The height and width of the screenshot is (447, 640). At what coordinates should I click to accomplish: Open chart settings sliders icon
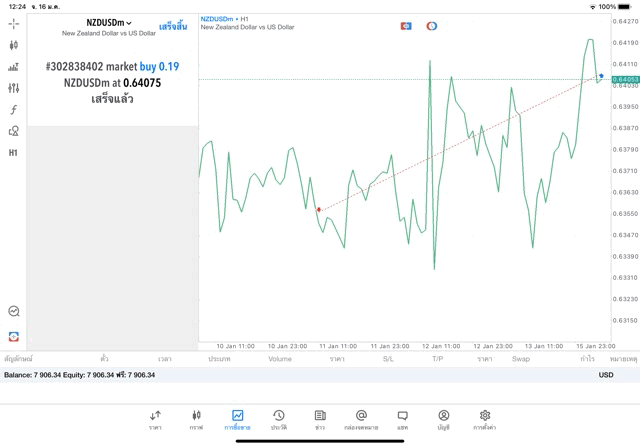(13, 88)
